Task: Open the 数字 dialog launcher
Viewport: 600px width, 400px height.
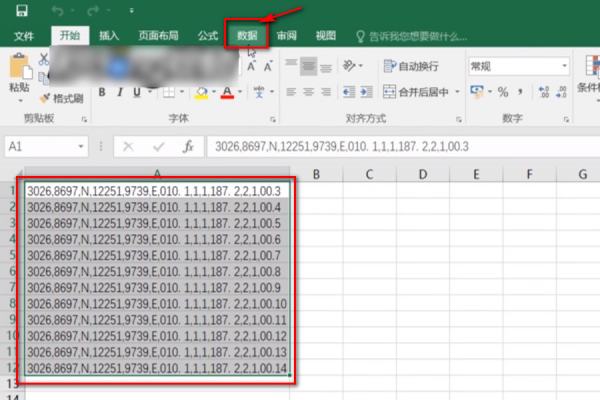Action: tap(566, 119)
